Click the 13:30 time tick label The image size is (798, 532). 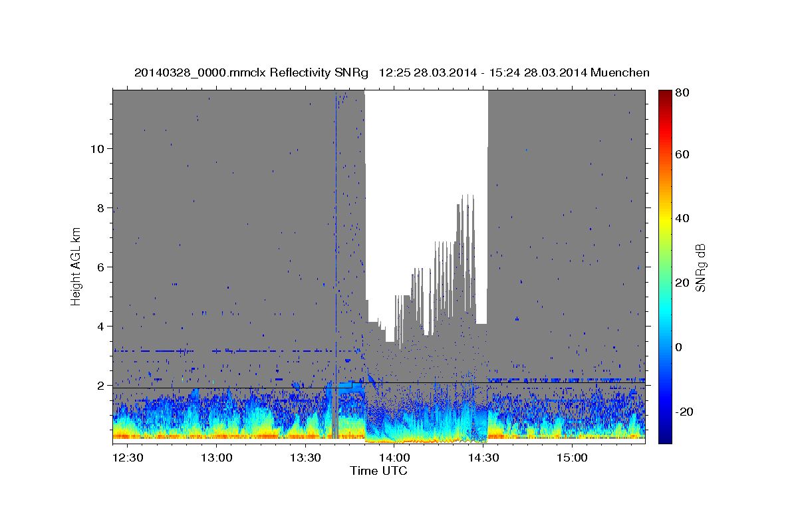(x=305, y=458)
